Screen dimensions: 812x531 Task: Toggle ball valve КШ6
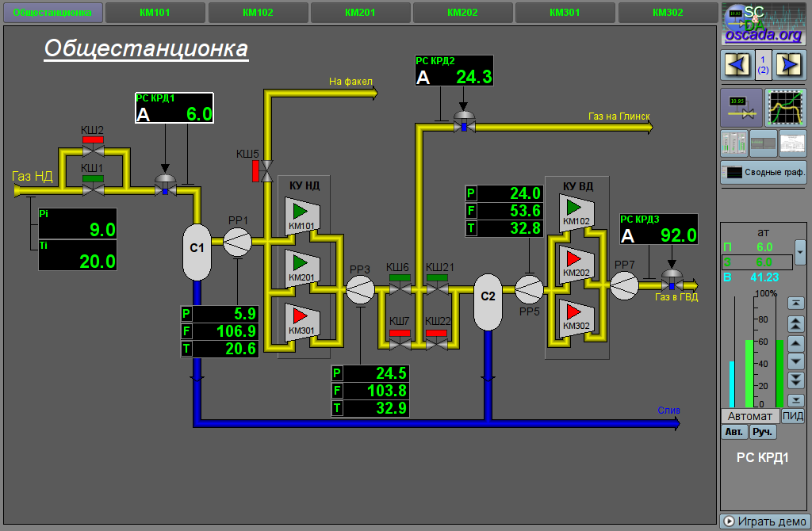[400, 288]
